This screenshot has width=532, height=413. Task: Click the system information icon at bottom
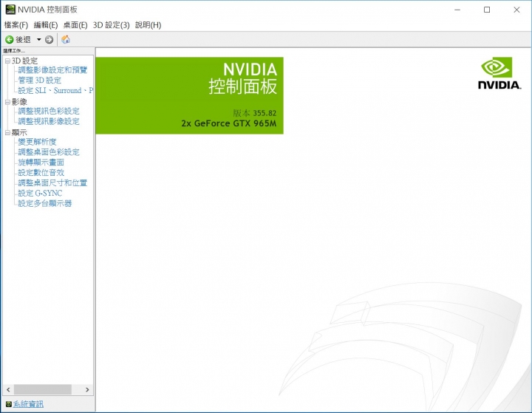coord(9,404)
